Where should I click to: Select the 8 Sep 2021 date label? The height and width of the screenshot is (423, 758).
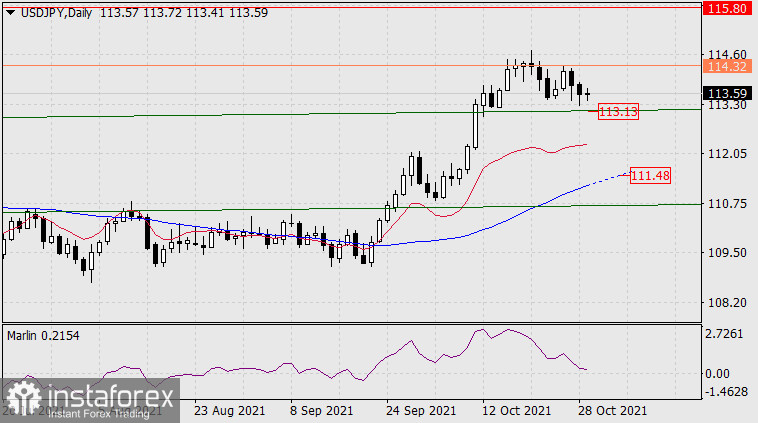pos(323,411)
